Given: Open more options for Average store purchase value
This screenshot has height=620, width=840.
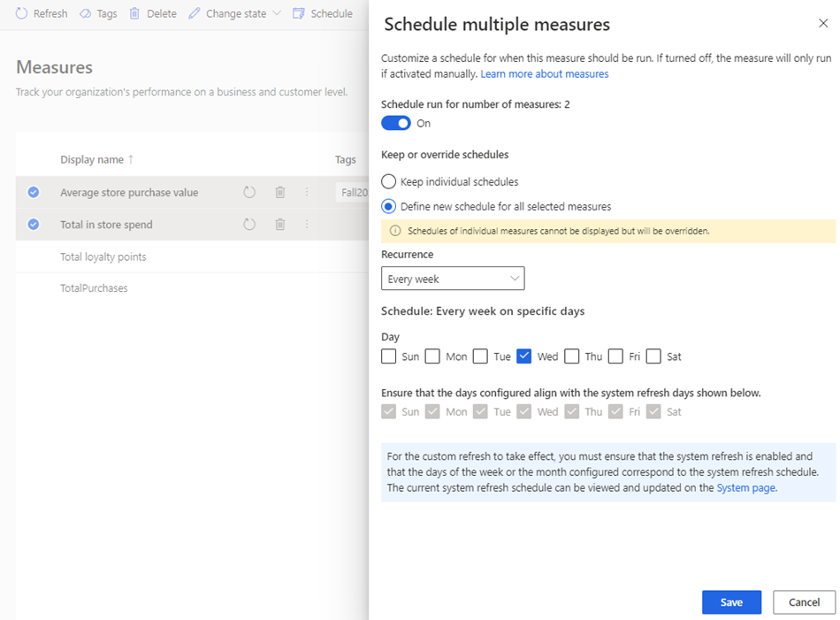Looking at the screenshot, I should 306,192.
